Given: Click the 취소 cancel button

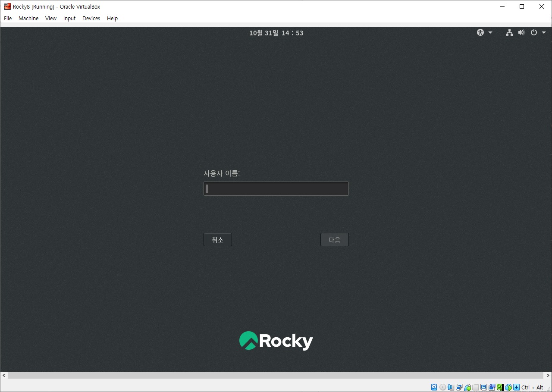Looking at the screenshot, I should click(x=218, y=240).
